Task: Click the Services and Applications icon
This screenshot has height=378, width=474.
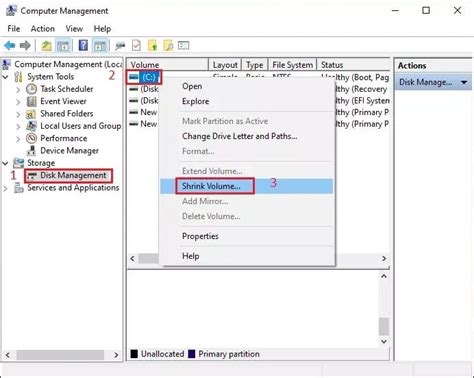Action: point(19,188)
